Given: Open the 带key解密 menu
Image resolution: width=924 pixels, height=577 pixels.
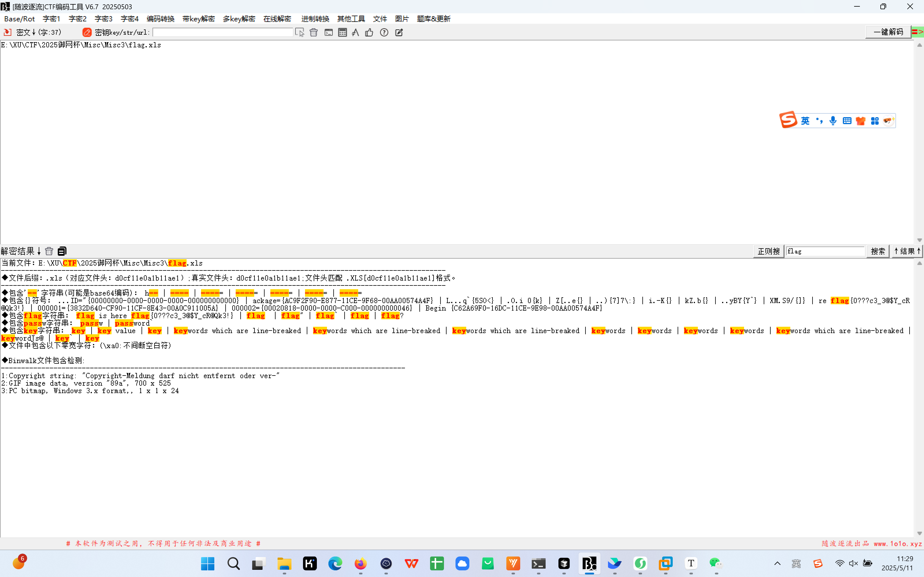Looking at the screenshot, I should tap(198, 19).
